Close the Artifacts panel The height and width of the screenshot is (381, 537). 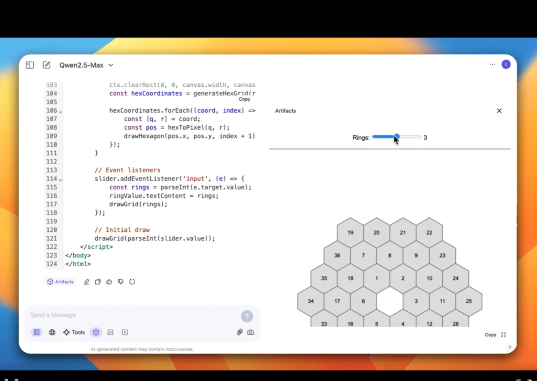pos(499,111)
